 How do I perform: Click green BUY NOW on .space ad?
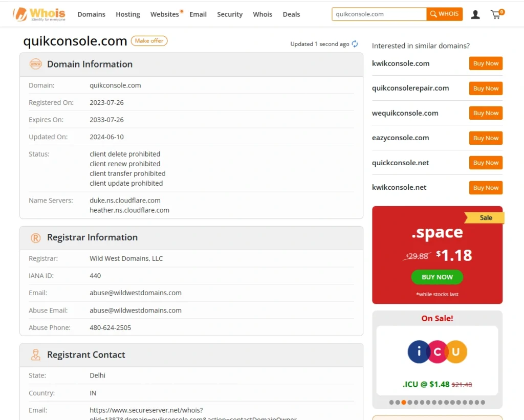click(x=437, y=277)
